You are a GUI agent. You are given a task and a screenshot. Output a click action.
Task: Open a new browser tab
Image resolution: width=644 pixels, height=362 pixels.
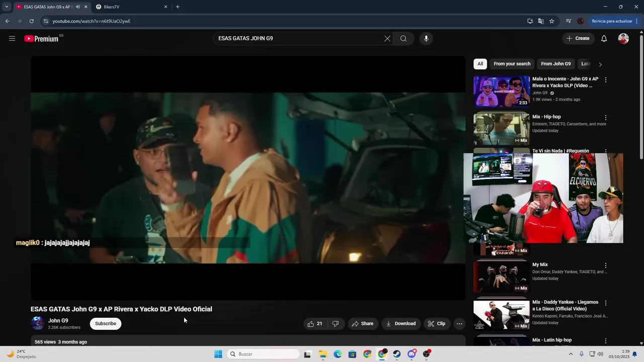[x=178, y=7]
